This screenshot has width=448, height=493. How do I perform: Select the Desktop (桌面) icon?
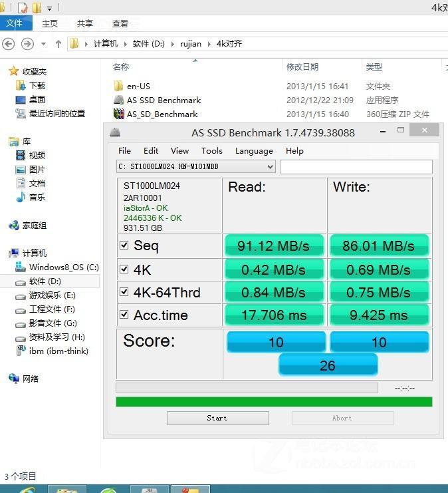21,100
